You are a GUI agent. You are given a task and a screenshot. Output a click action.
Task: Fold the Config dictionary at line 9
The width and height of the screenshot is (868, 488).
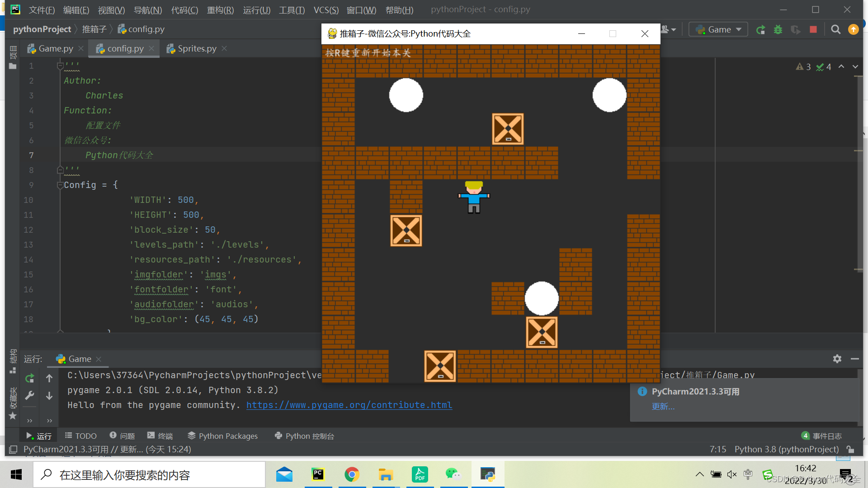[60, 185]
